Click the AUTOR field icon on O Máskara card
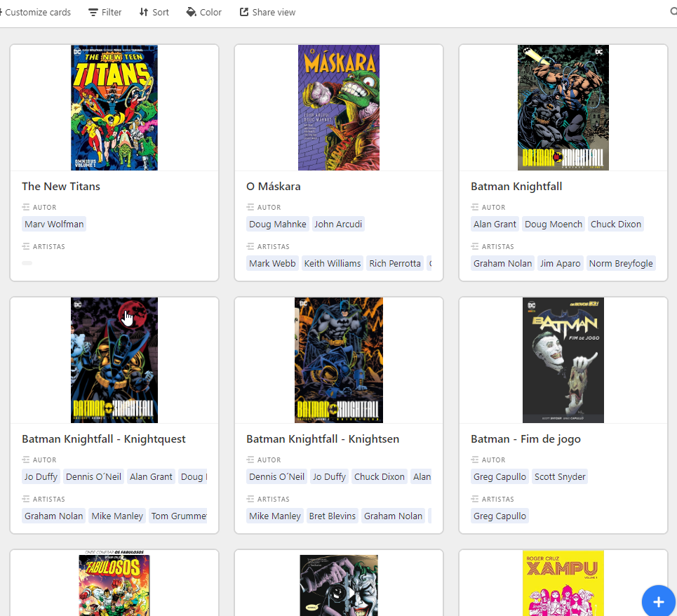The width and height of the screenshot is (677, 616). pos(250,207)
